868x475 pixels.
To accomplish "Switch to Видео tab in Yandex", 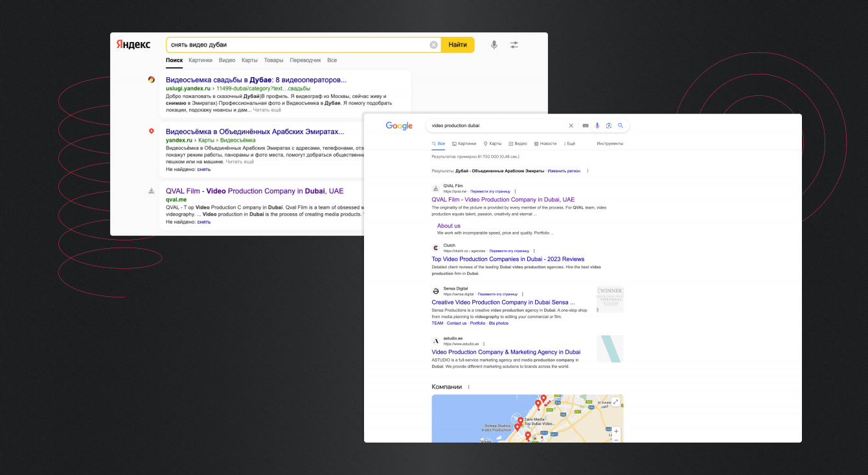I will [x=227, y=60].
